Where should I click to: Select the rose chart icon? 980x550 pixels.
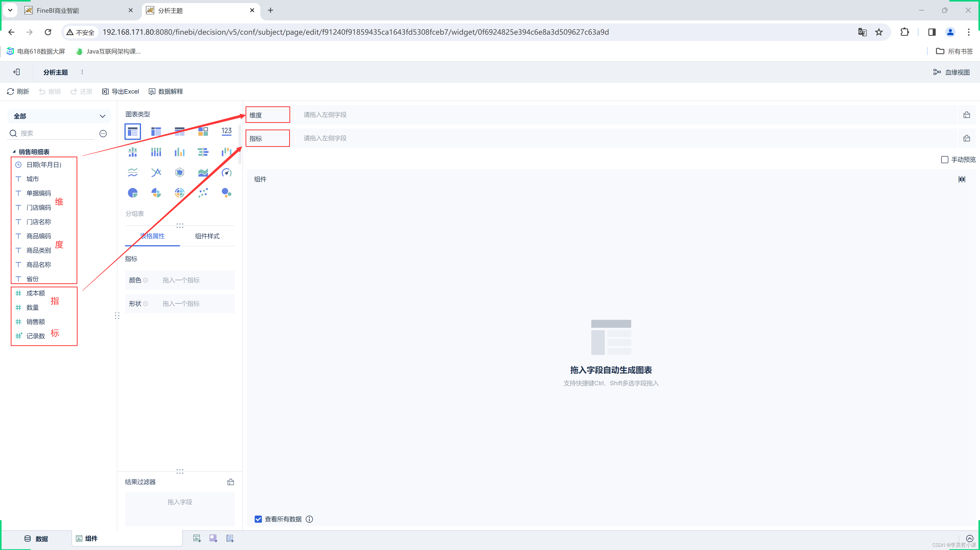pyautogui.click(x=156, y=193)
